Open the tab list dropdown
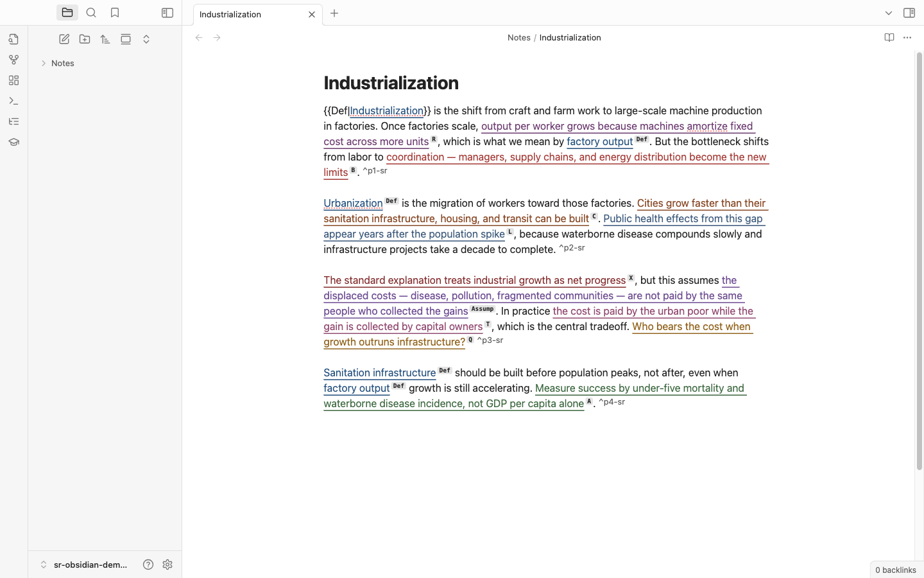This screenshot has height=578, width=924. (889, 13)
